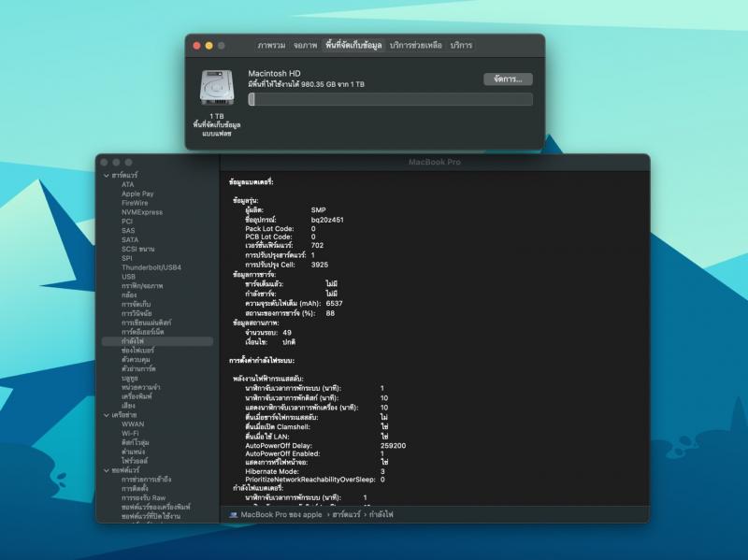Click กำลังไฟ in the bottom path bar
Screen dimensions: 748x560
point(381,515)
